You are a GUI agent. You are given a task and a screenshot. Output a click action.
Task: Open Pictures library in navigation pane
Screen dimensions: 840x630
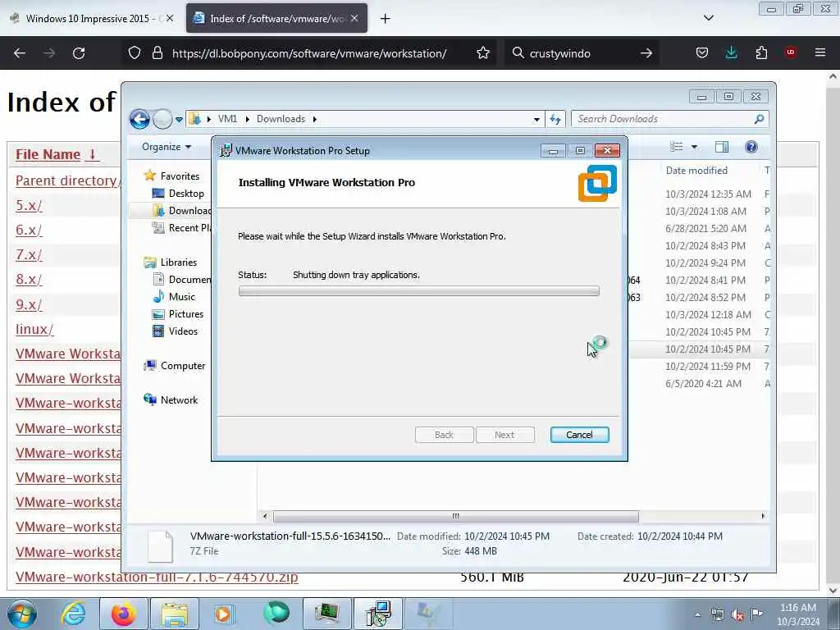(178, 314)
